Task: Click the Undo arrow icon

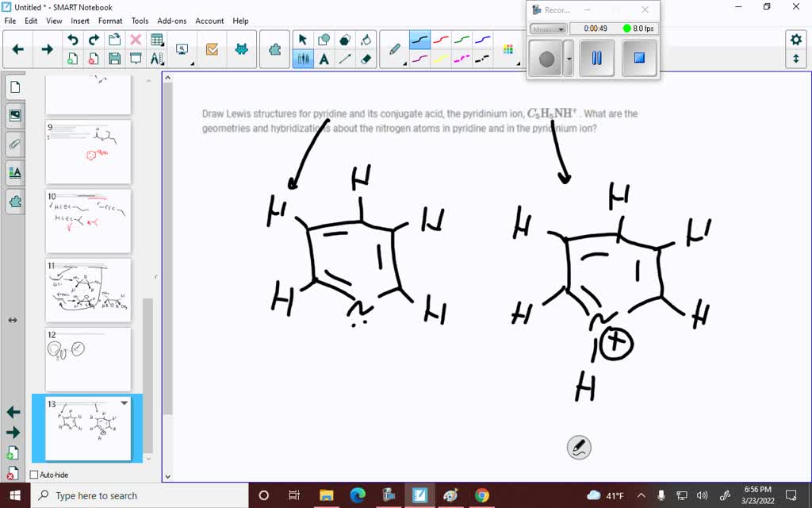Action: 73,40
